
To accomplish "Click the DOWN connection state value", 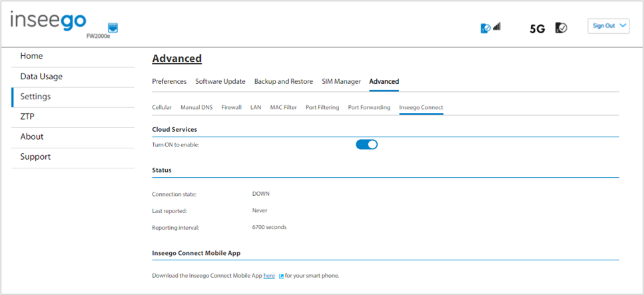I will (261, 194).
